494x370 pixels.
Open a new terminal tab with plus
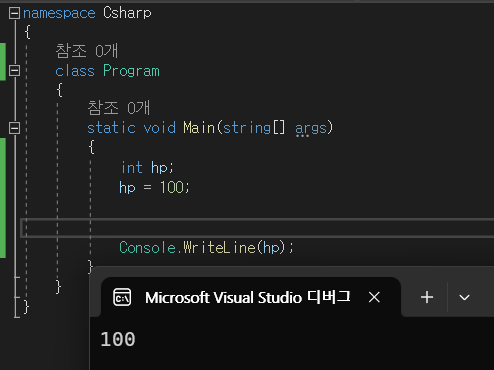(x=427, y=297)
